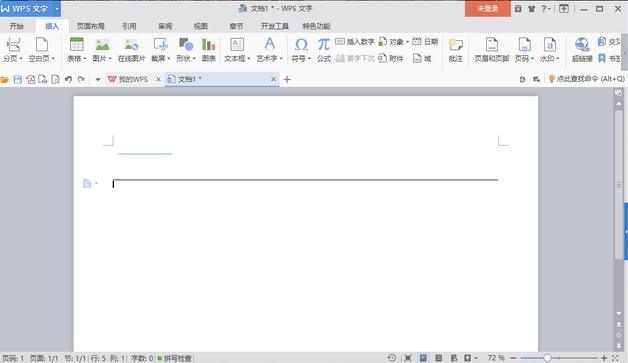The width and height of the screenshot is (628, 363).
Task: Toggle 拼写检查 spell check in status bar
Action: point(175,358)
